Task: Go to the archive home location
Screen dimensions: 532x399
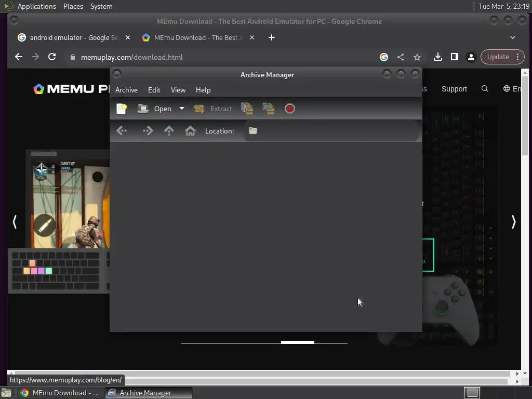Action: pyautogui.click(x=190, y=130)
